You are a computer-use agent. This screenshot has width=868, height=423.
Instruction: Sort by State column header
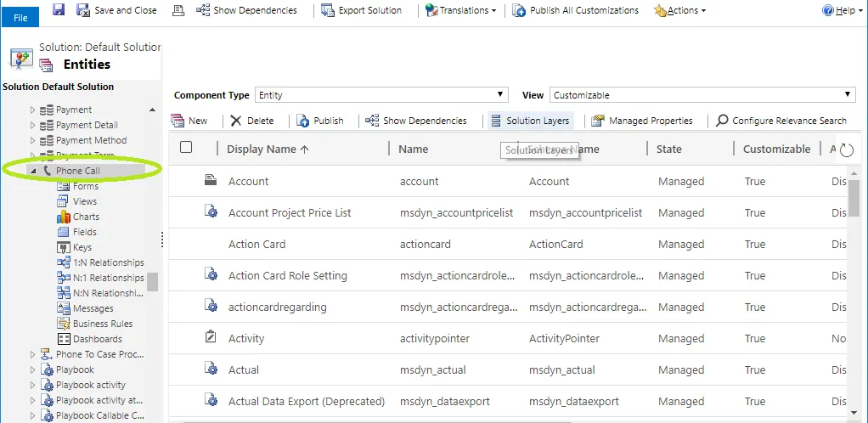point(668,149)
